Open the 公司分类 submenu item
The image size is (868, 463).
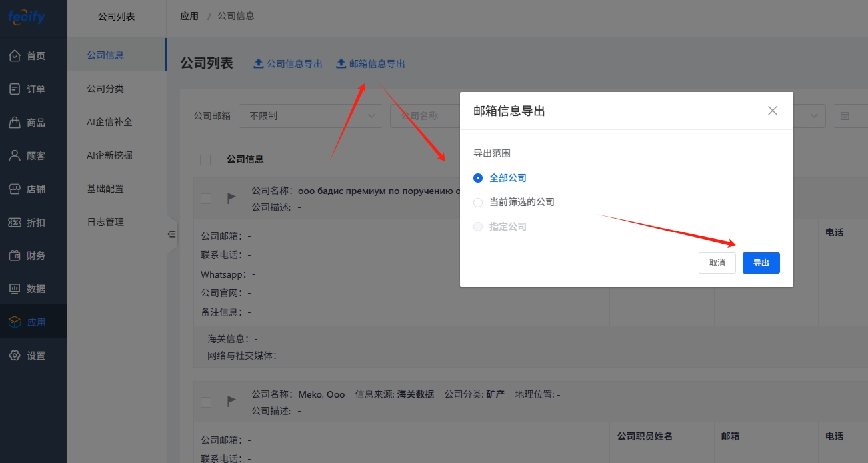[x=105, y=89]
